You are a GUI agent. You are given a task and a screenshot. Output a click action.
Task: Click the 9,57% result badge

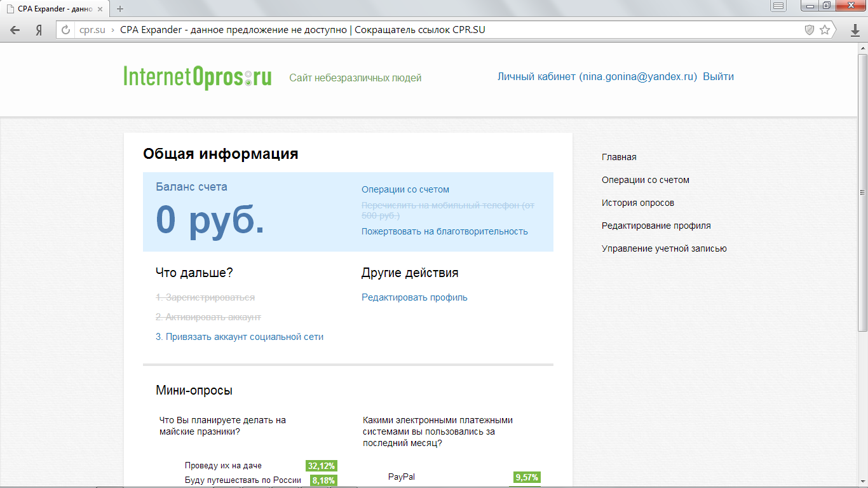tap(527, 477)
